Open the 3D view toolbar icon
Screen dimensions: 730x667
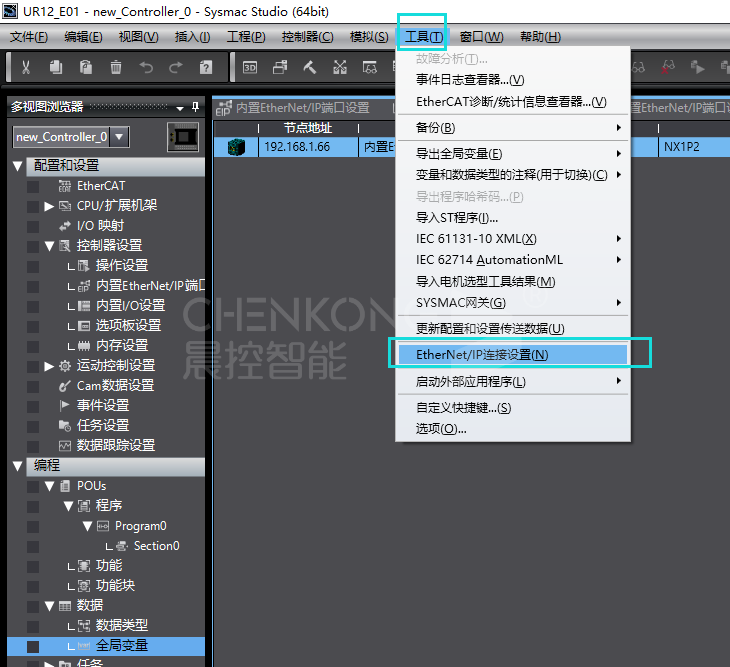pyautogui.click(x=250, y=68)
